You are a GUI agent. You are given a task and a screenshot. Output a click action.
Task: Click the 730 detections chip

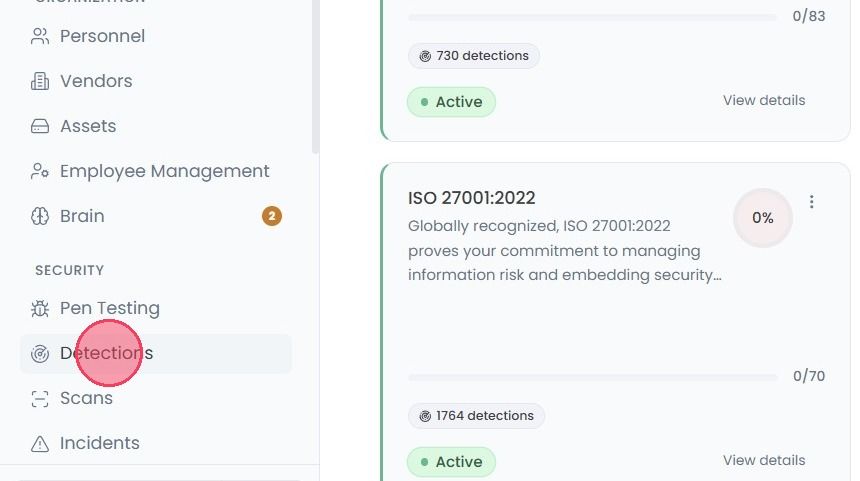click(474, 56)
